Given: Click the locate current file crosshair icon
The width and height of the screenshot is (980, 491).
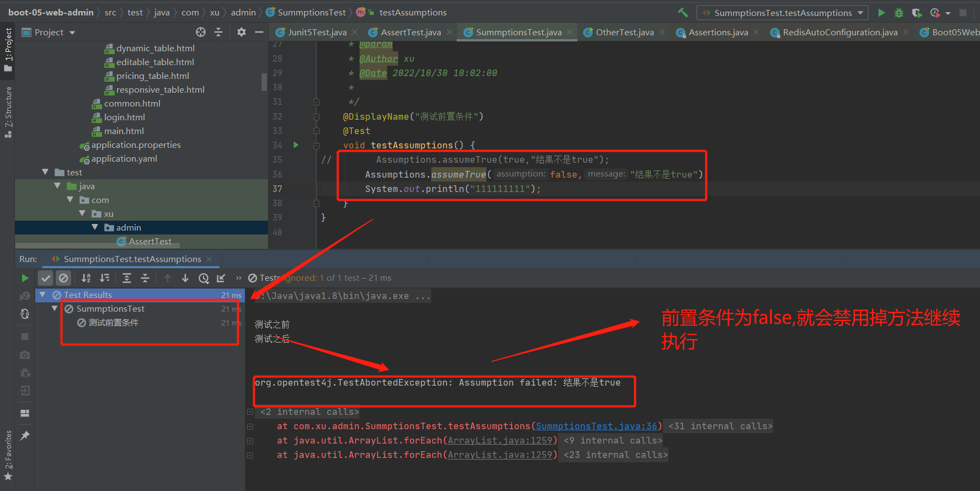Looking at the screenshot, I should point(201,32).
